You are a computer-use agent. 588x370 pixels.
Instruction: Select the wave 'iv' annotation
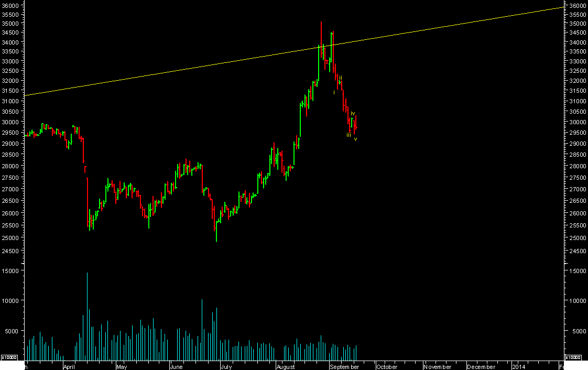pos(353,113)
